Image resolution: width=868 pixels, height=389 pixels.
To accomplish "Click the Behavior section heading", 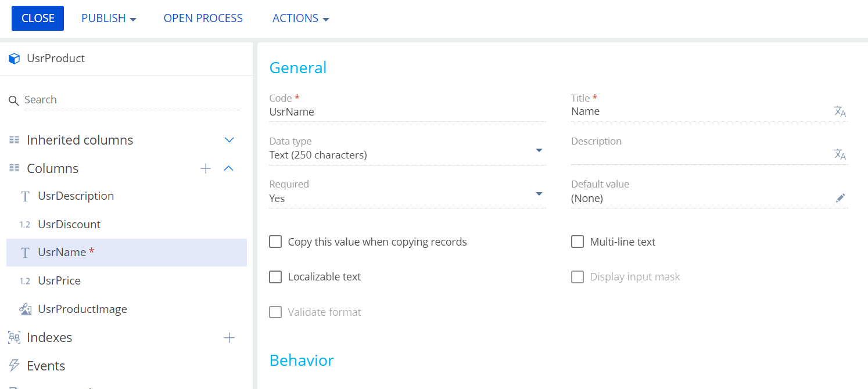I will coord(302,360).
